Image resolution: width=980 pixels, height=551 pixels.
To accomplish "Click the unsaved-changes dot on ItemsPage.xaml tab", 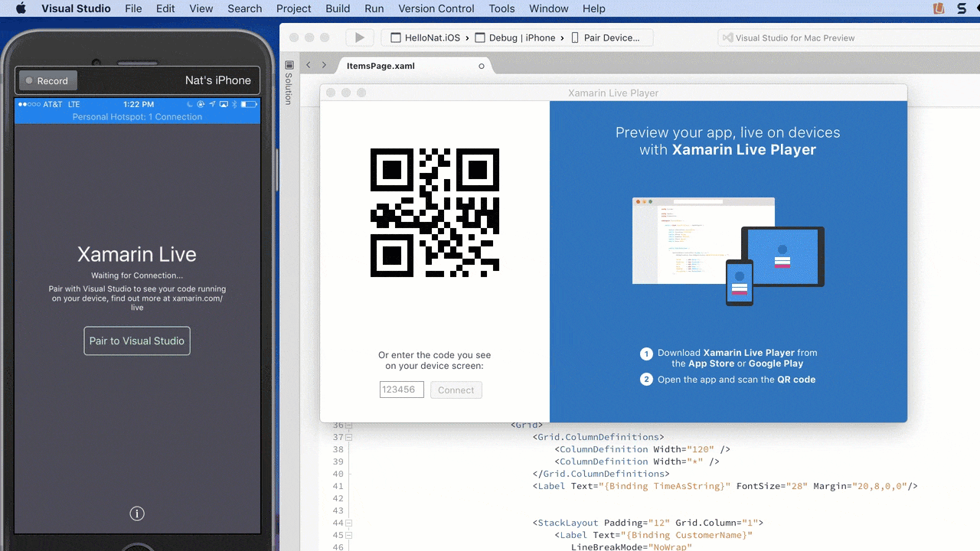I will [481, 66].
